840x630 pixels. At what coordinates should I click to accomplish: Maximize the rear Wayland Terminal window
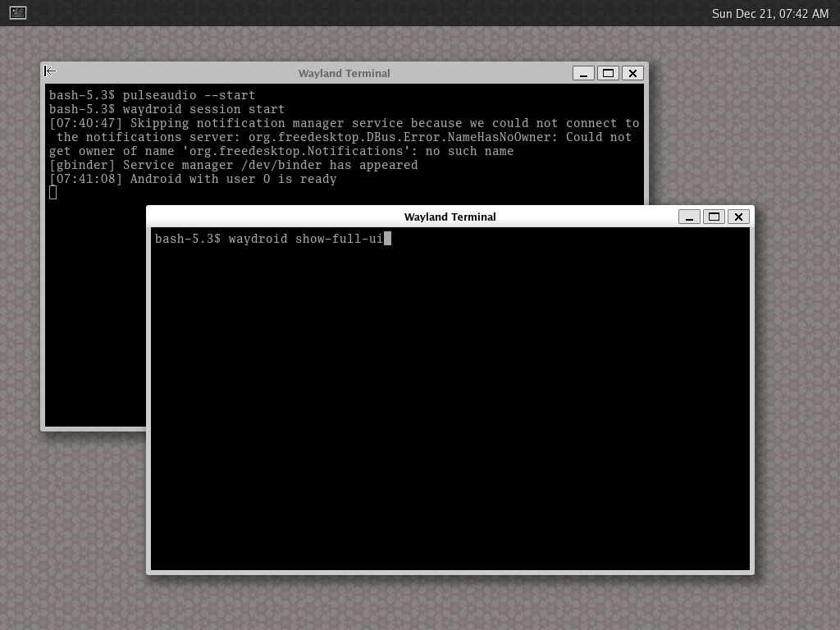(608, 73)
